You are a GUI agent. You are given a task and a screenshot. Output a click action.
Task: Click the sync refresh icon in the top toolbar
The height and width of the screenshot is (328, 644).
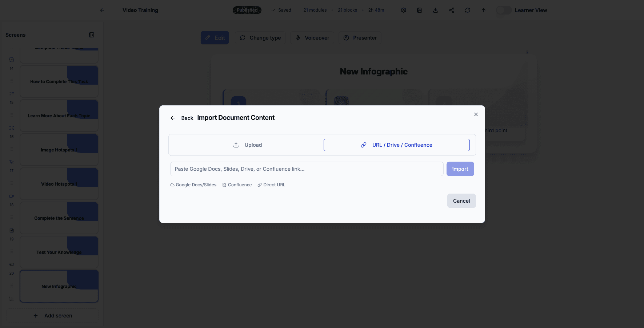(x=467, y=10)
